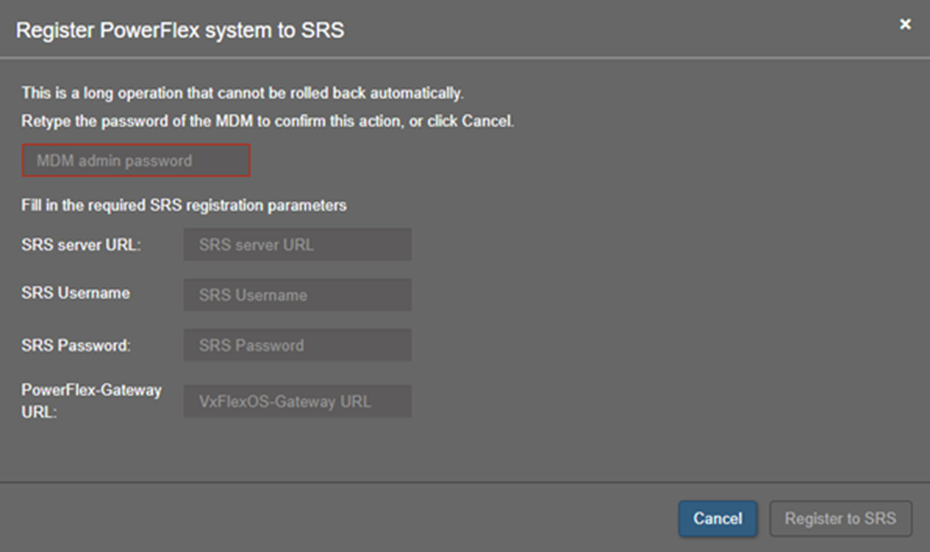
Task: Close the Register PowerFlex dialog with X
Action: coord(905,24)
